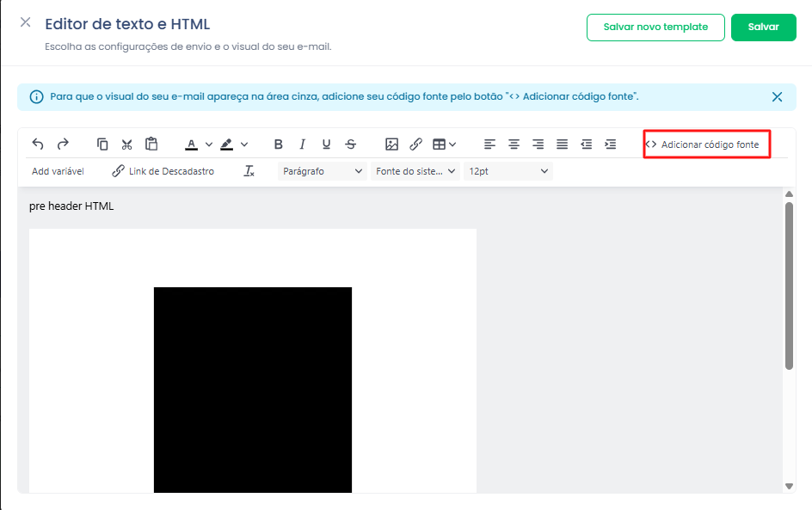
Task: Click Link de Descadastro button
Action: click(x=163, y=171)
